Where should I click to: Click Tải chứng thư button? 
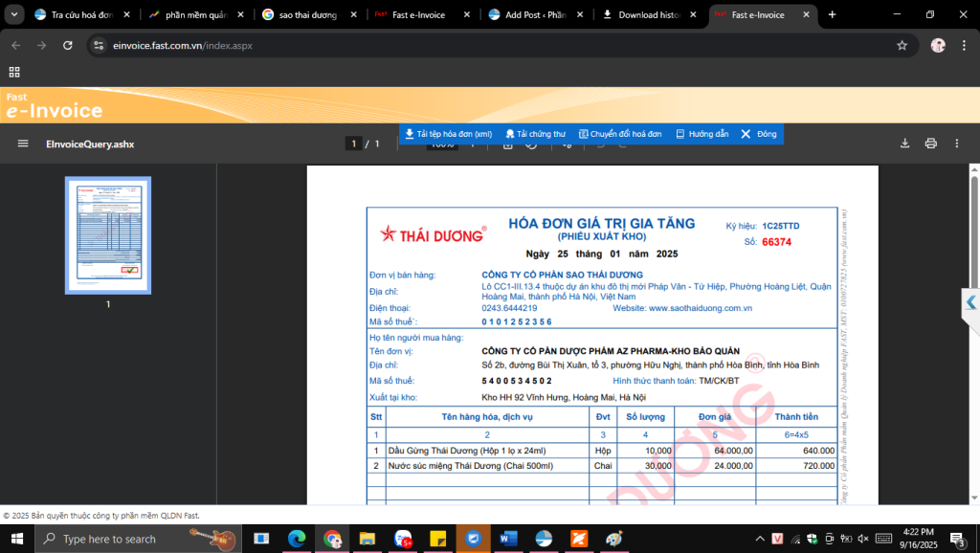coord(535,134)
